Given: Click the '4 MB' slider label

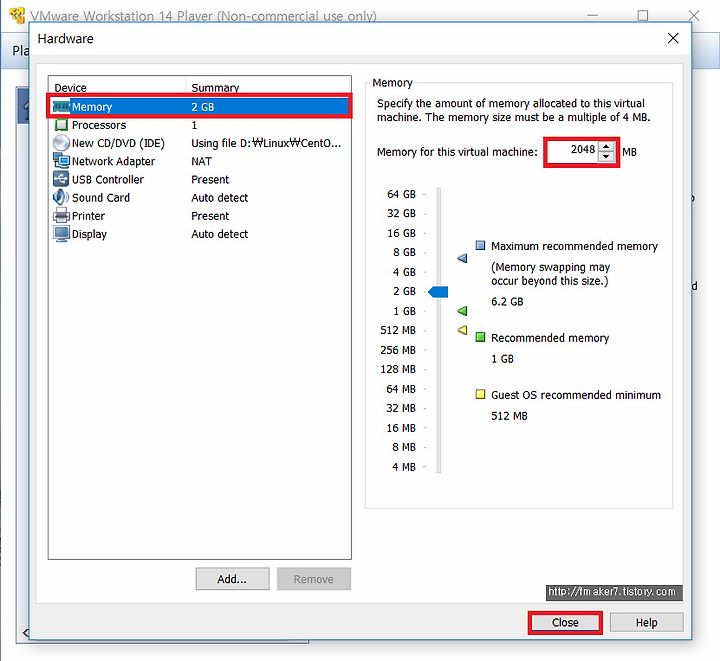Looking at the screenshot, I should (404, 467).
